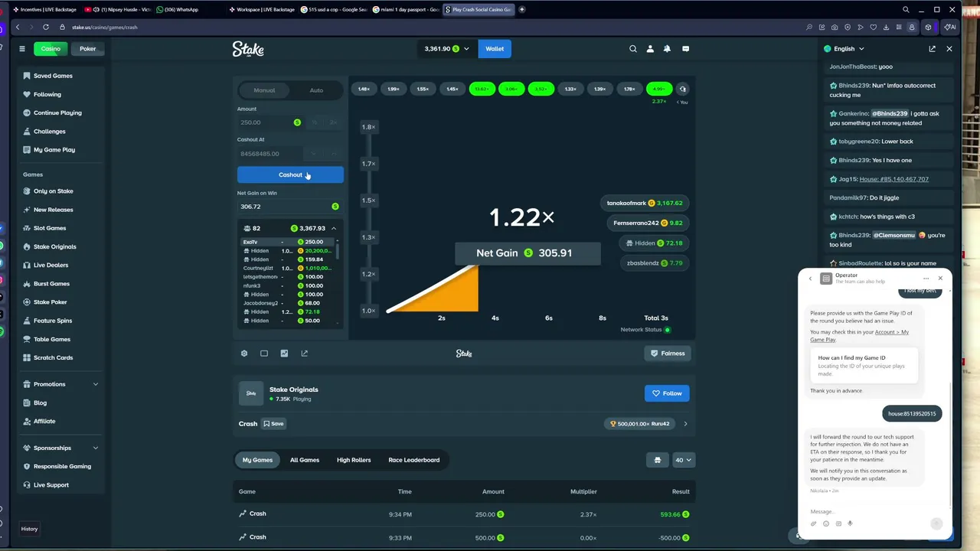The image size is (980, 551).
Task: Open live stats chart icon
Action: [x=284, y=354]
